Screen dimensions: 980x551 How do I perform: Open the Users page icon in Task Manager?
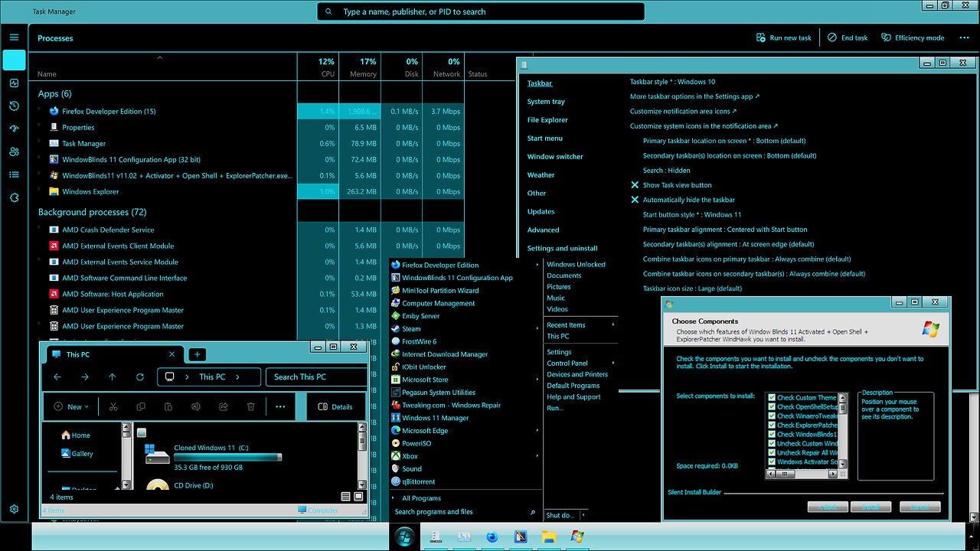click(x=14, y=152)
